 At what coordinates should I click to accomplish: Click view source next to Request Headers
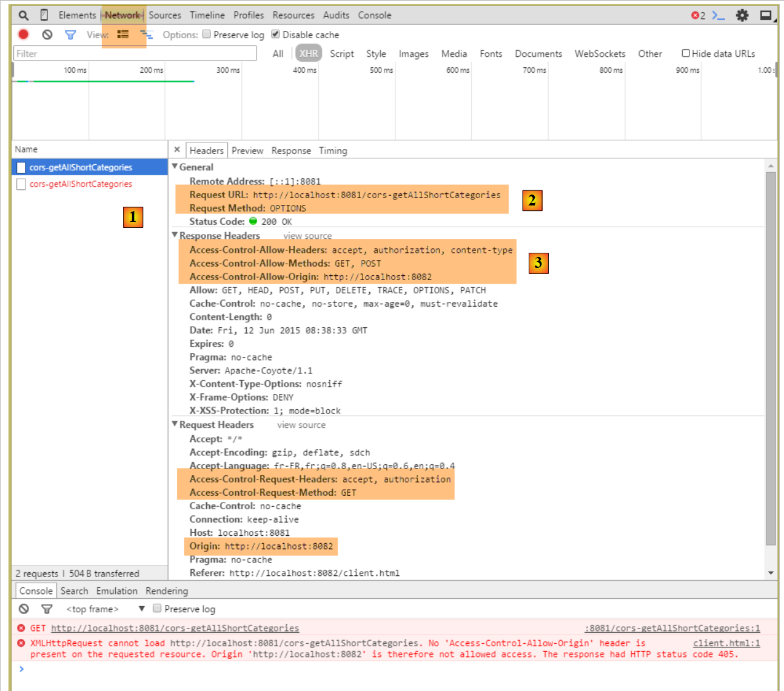(301, 425)
